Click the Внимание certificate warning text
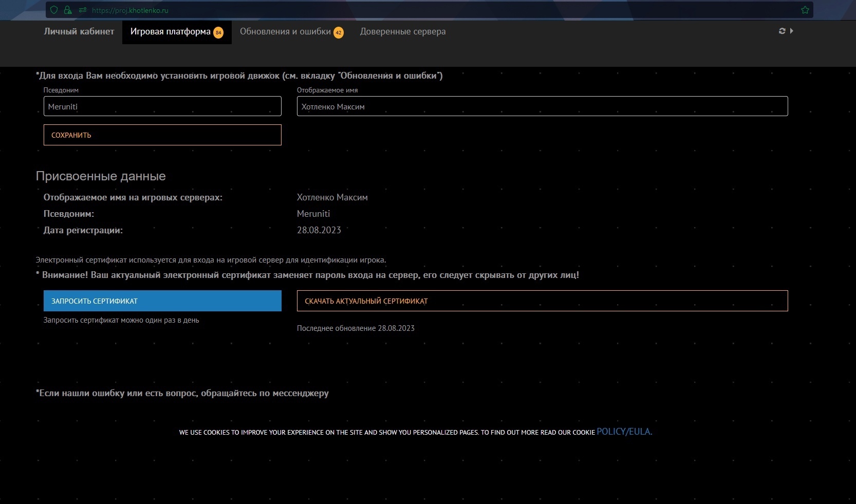The height and width of the screenshot is (504, 856). 307,275
